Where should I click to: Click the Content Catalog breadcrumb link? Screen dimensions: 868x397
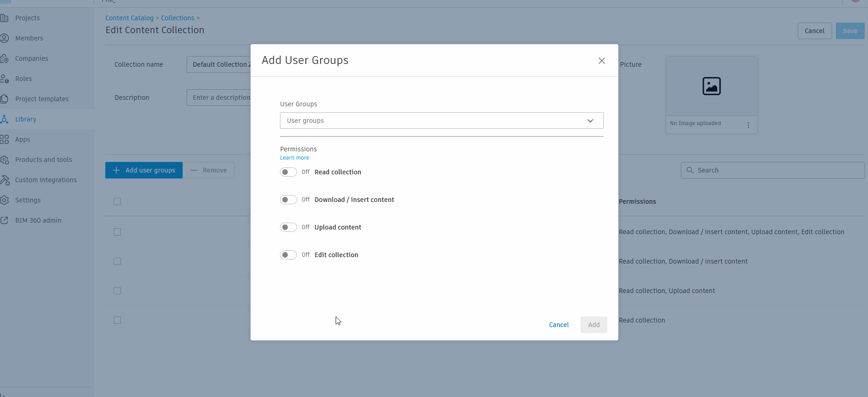pos(129,18)
